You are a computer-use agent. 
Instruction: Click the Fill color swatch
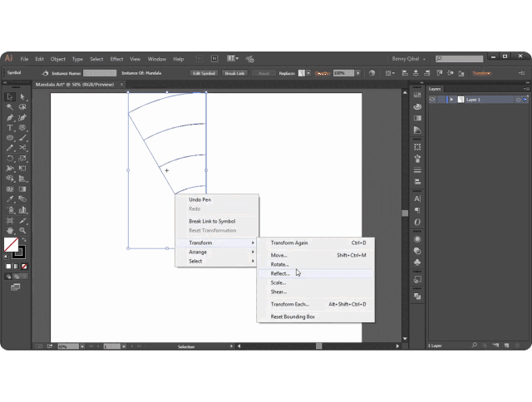[x=11, y=245]
